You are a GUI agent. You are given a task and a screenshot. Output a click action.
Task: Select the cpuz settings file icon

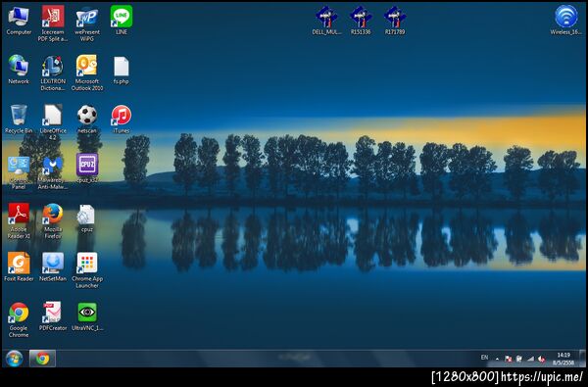tap(87, 218)
